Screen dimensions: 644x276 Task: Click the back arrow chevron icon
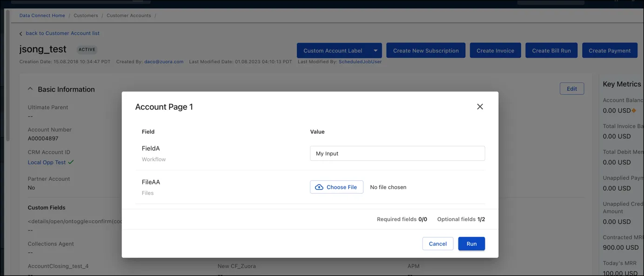(x=21, y=34)
